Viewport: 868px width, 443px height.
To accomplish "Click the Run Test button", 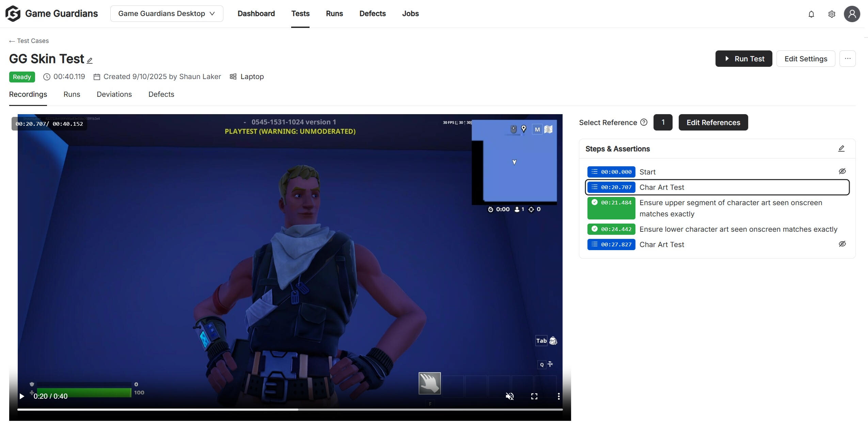I will [x=744, y=59].
